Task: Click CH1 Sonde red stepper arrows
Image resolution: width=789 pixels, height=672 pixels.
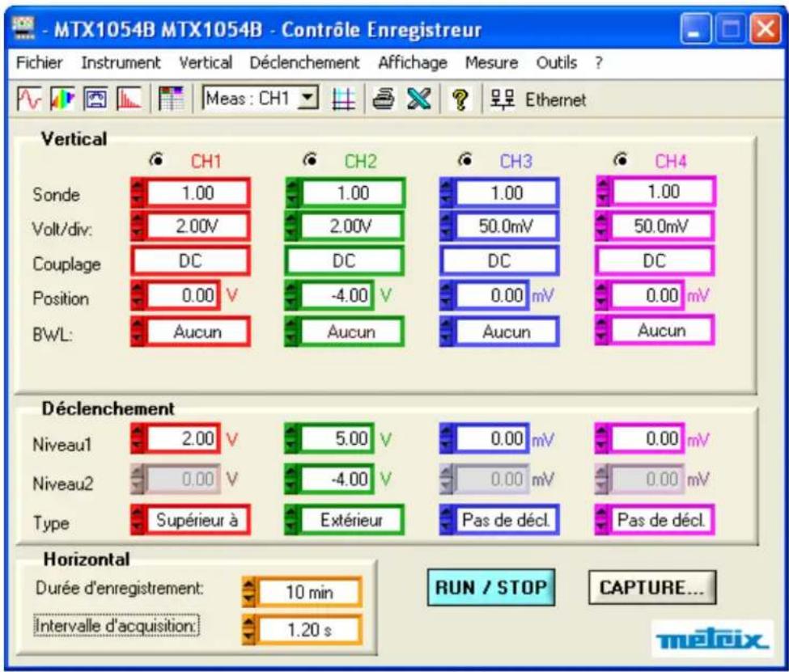Action: (138, 193)
